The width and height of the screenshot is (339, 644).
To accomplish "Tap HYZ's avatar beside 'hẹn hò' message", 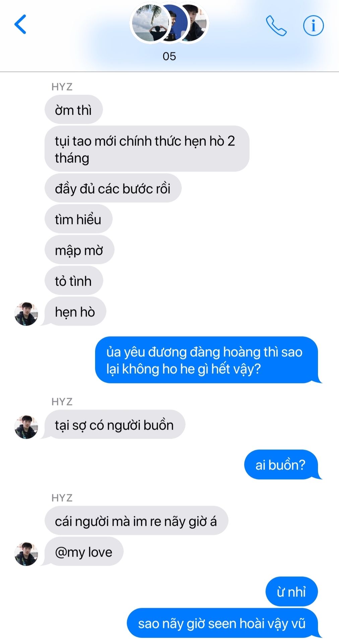I will tap(26, 314).
